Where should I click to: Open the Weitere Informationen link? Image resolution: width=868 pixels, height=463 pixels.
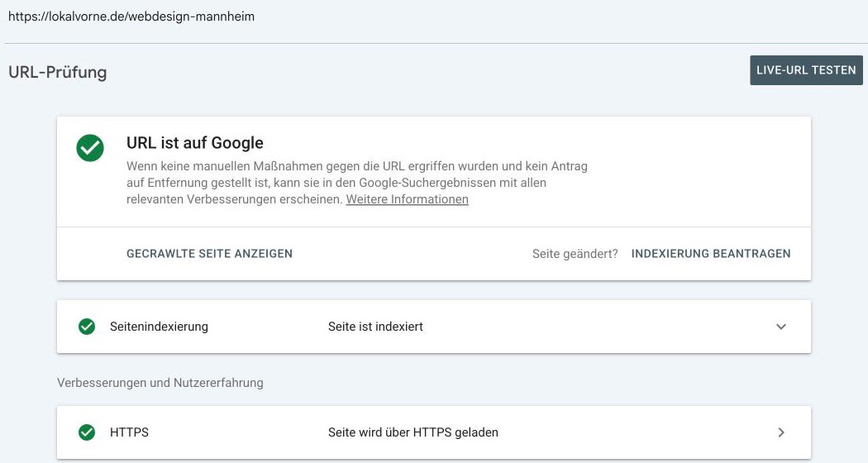pos(407,199)
